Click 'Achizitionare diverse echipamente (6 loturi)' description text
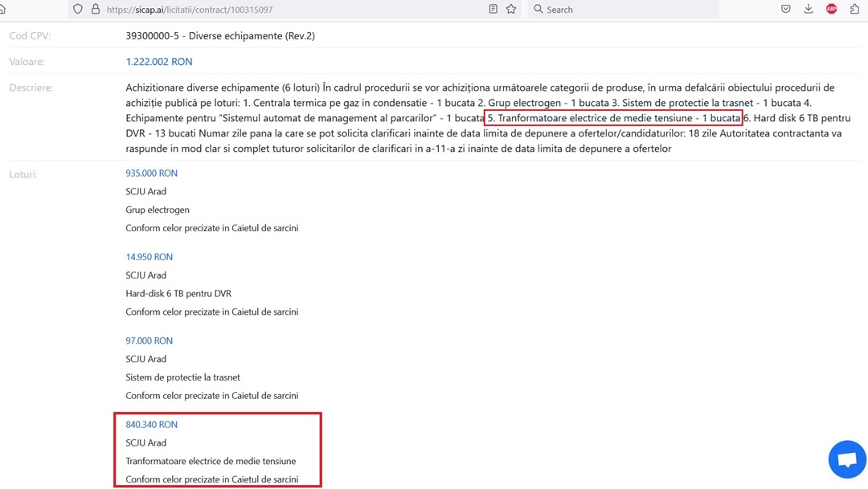The image size is (868, 489). (223, 88)
